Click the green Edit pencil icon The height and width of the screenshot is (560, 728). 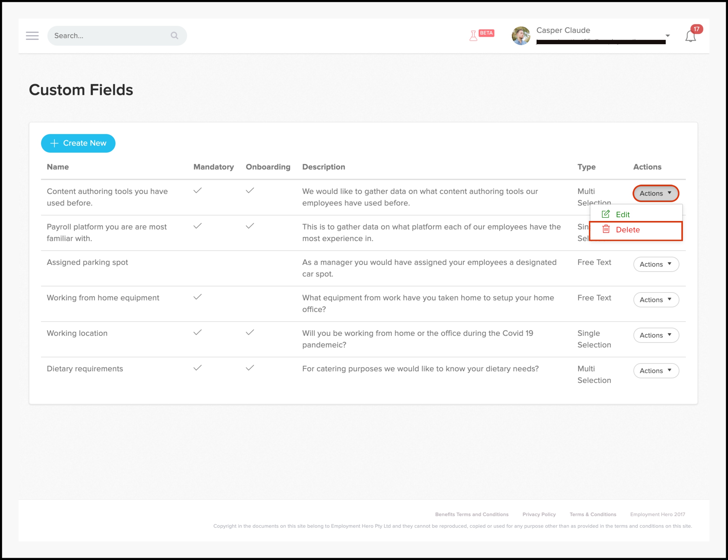coord(606,214)
